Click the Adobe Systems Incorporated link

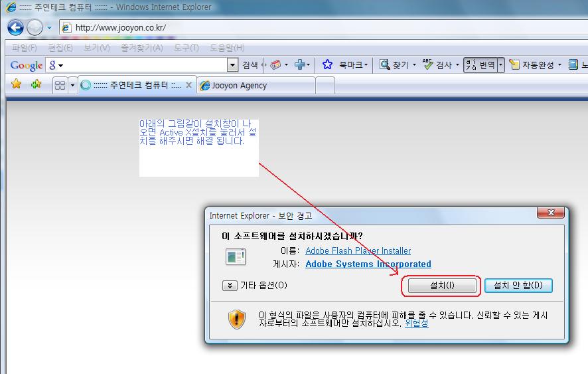coord(368,264)
